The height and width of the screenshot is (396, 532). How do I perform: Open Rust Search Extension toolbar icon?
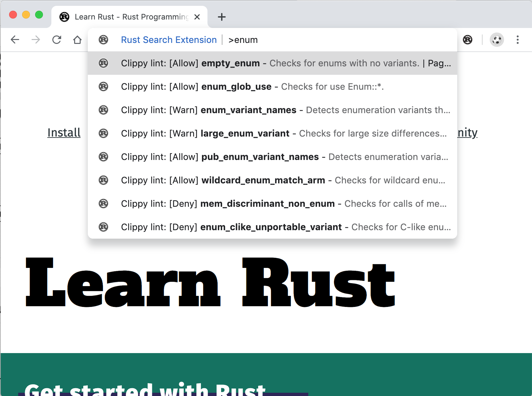point(468,40)
